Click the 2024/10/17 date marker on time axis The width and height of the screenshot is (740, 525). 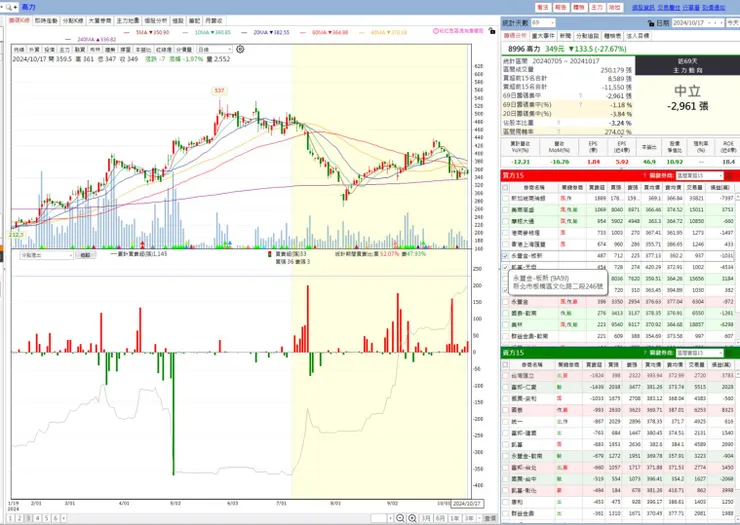click(467, 504)
